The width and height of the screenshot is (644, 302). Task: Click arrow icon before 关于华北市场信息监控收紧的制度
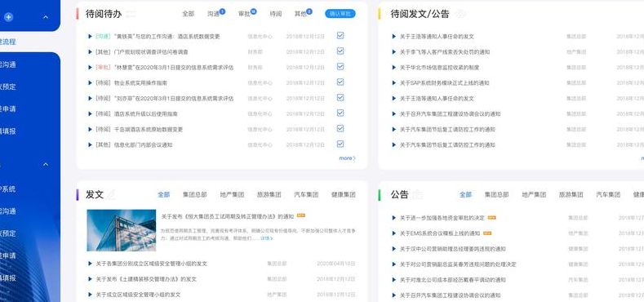tap(394, 68)
